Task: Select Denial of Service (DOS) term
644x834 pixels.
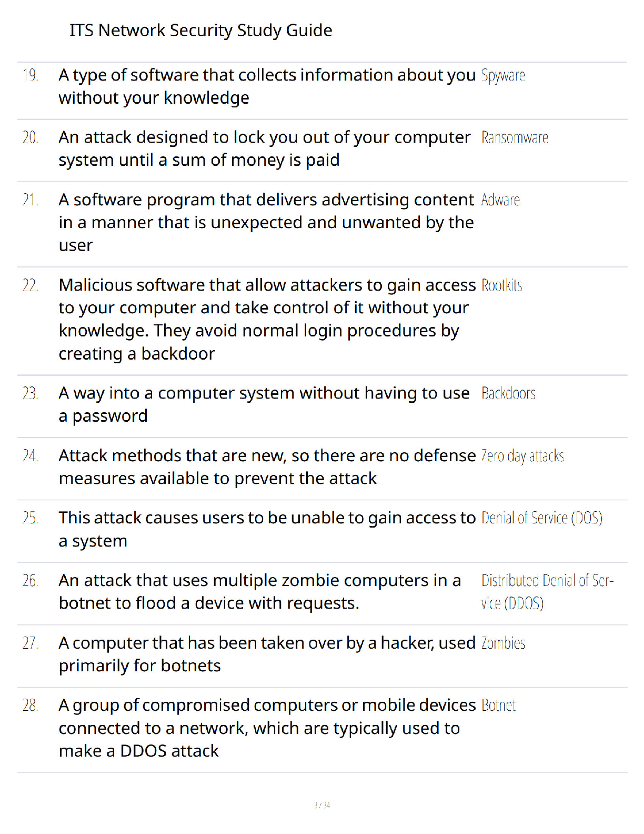Action: (x=542, y=518)
